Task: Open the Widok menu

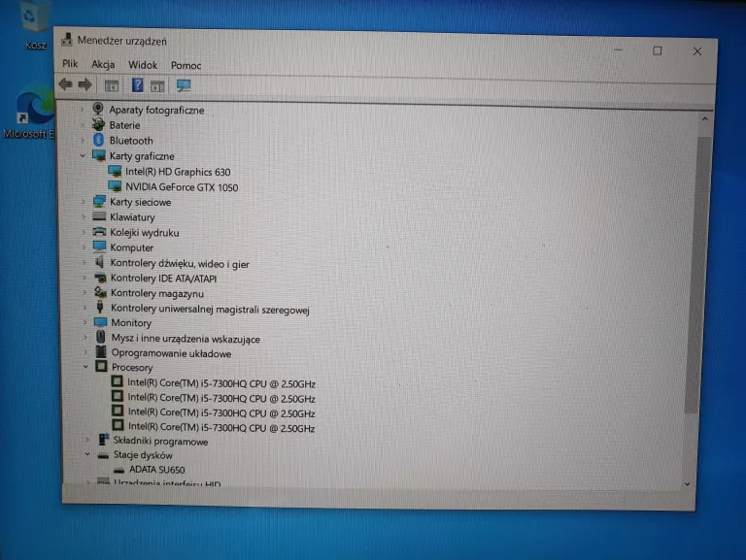Action: coord(143,65)
